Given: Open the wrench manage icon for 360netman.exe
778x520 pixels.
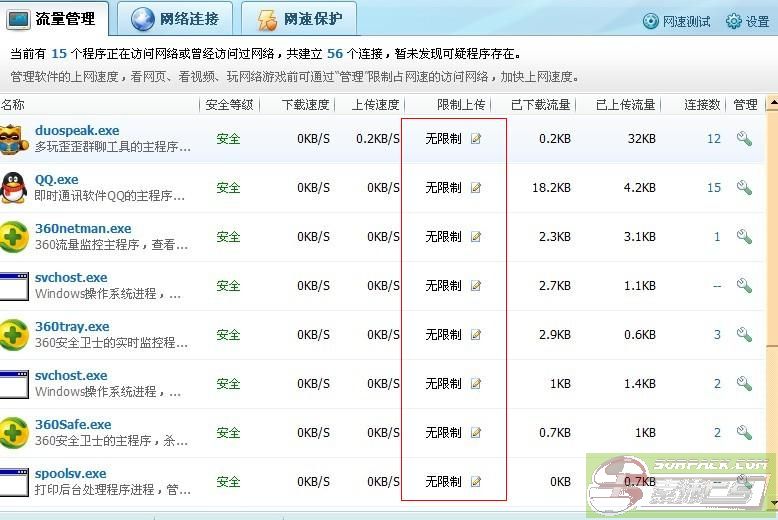Looking at the screenshot, I should [744, 237].
